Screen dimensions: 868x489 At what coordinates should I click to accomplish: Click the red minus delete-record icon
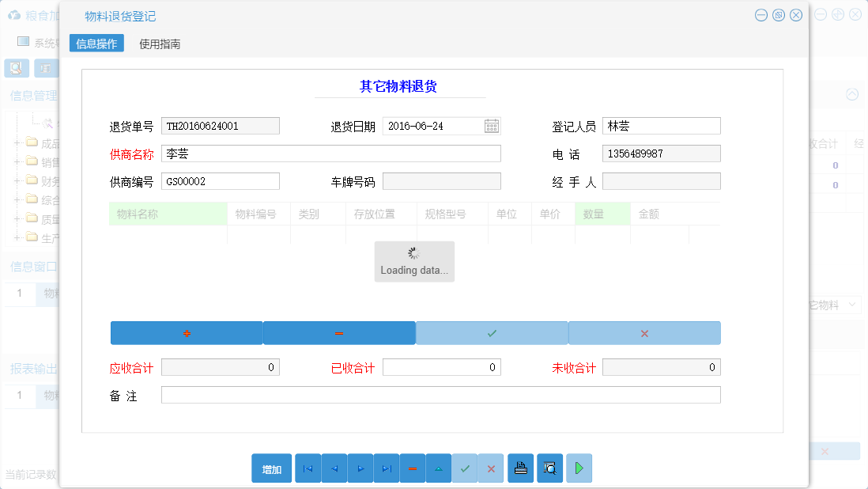[x=412, y=468]
